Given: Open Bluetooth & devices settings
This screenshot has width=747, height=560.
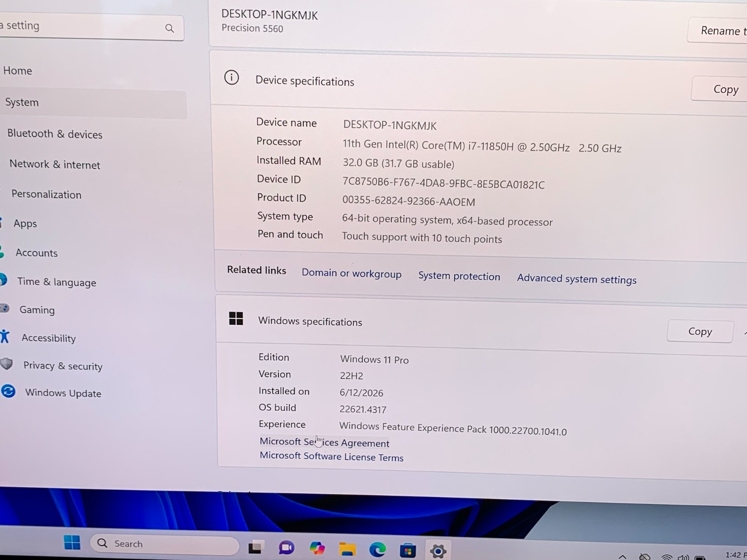Looking at the screenshot, I should [55, 134].
